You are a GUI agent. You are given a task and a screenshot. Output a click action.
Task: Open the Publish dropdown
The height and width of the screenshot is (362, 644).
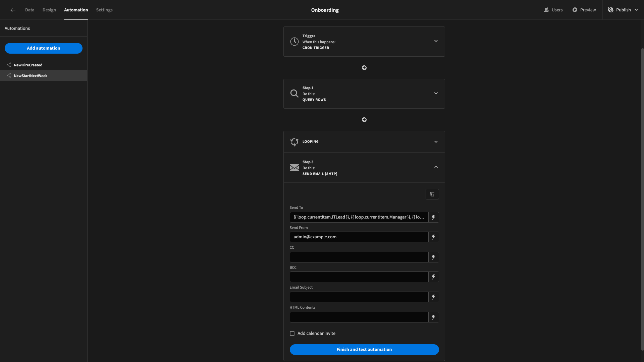pyautogui.click(x=637, y=10)
